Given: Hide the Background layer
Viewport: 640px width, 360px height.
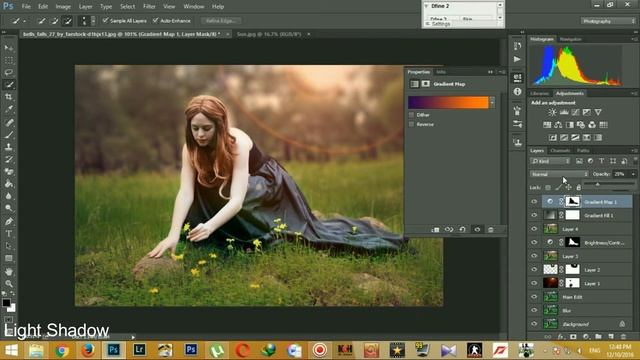Looking at the screenshot, I should click(534, 324).
